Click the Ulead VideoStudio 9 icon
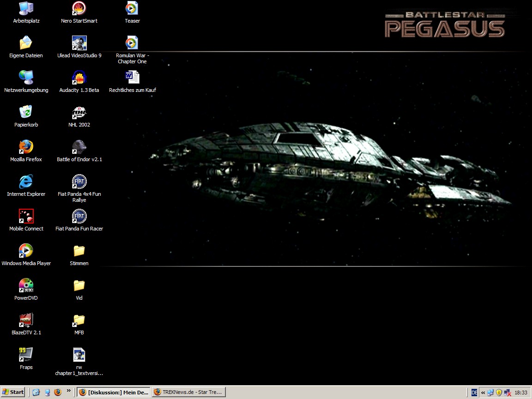Image resolution: width=532 pixels, height=399 pixels. 79,43
